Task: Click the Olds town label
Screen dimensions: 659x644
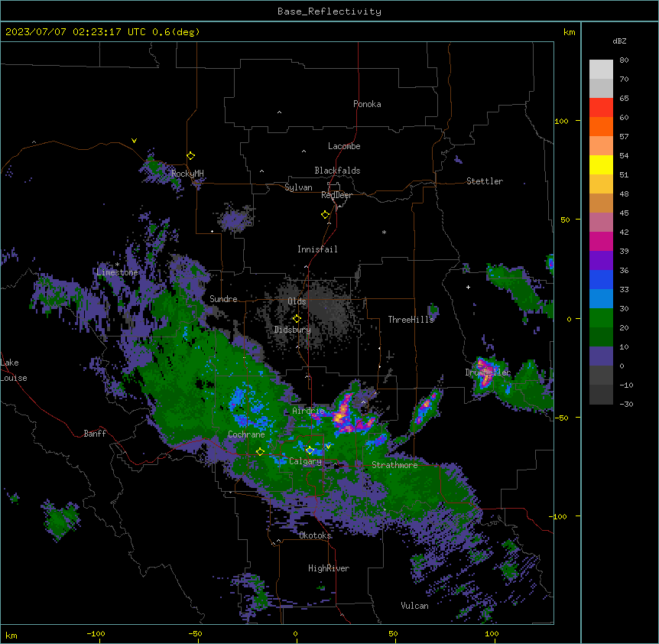Action: pos(297,301)
